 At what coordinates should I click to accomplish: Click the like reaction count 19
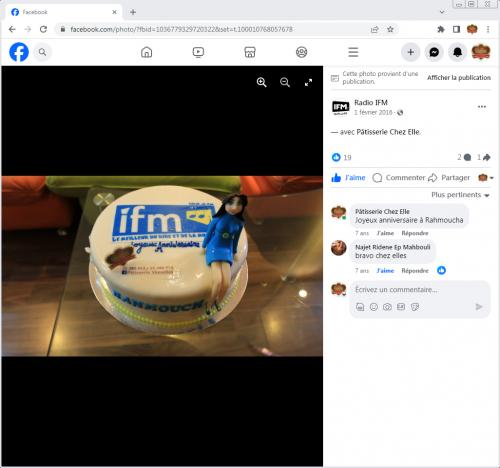347,157
